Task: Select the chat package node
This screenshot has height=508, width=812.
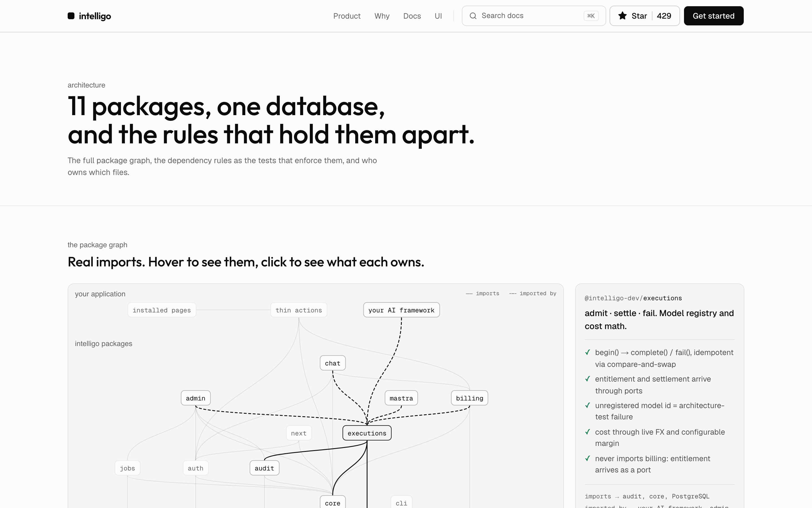Action: point(332,363)
